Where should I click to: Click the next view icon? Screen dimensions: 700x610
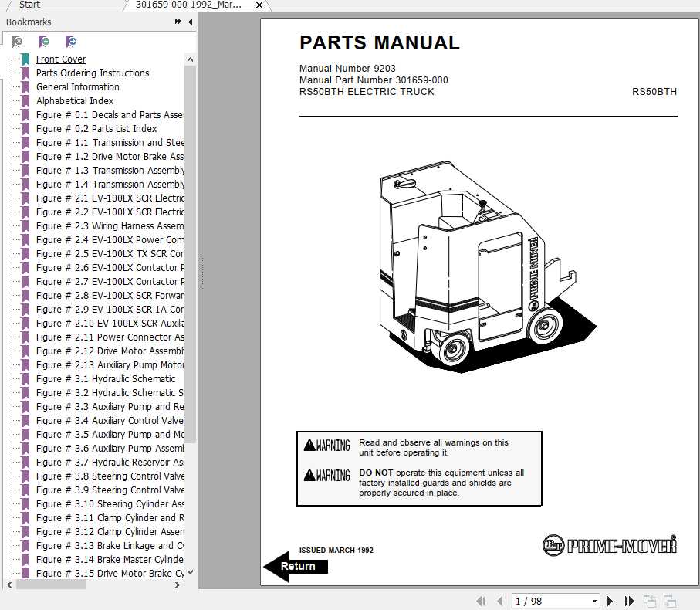[671, 600]
